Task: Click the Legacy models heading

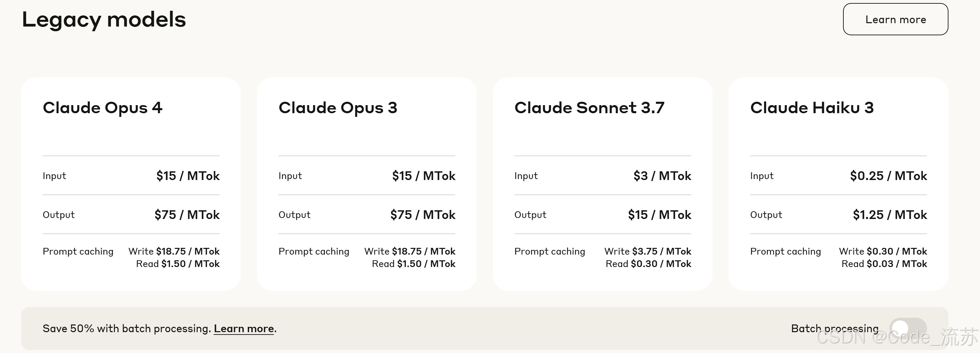Action: 104,20
